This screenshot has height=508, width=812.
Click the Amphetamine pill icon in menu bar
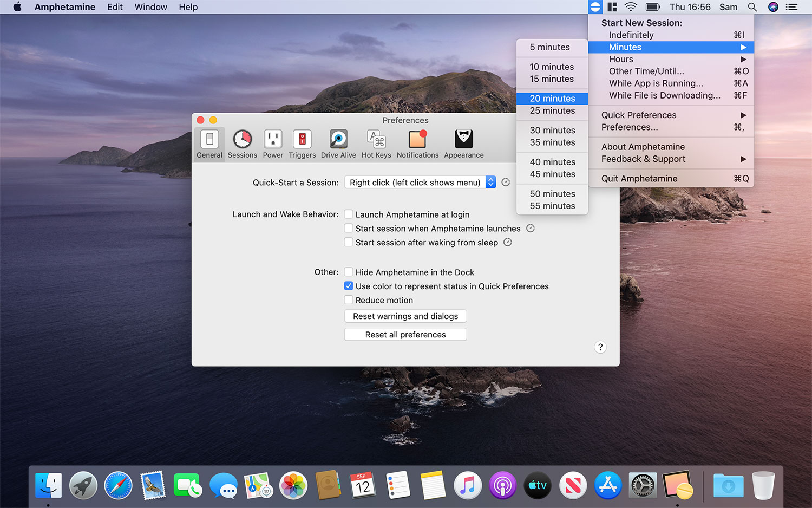pos(595,7)
